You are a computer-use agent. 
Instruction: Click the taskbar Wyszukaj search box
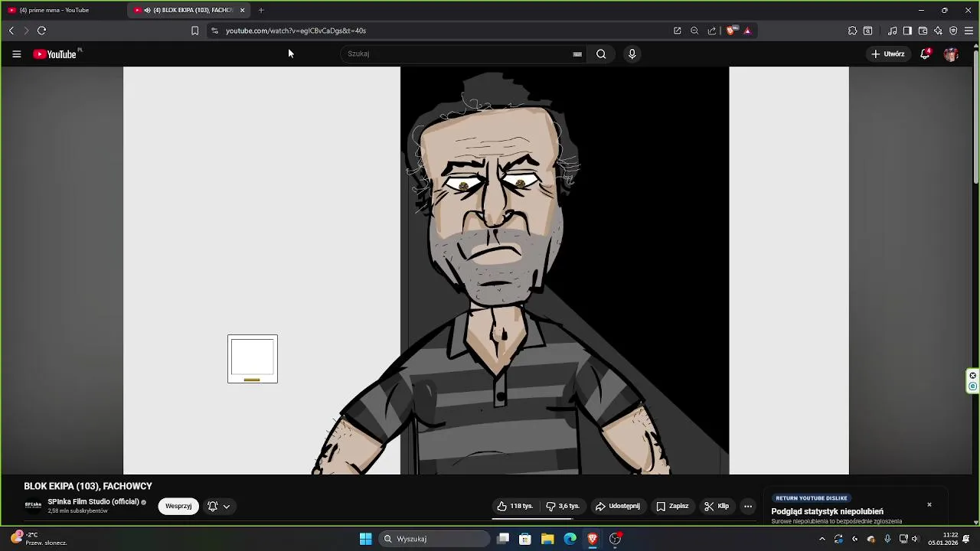pos(435,539)
